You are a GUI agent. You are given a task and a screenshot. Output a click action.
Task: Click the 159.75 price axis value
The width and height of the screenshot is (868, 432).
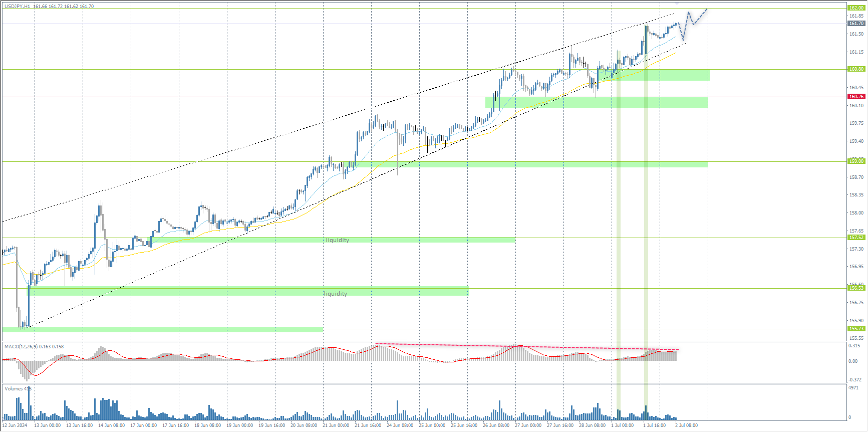tap(856, 123)
